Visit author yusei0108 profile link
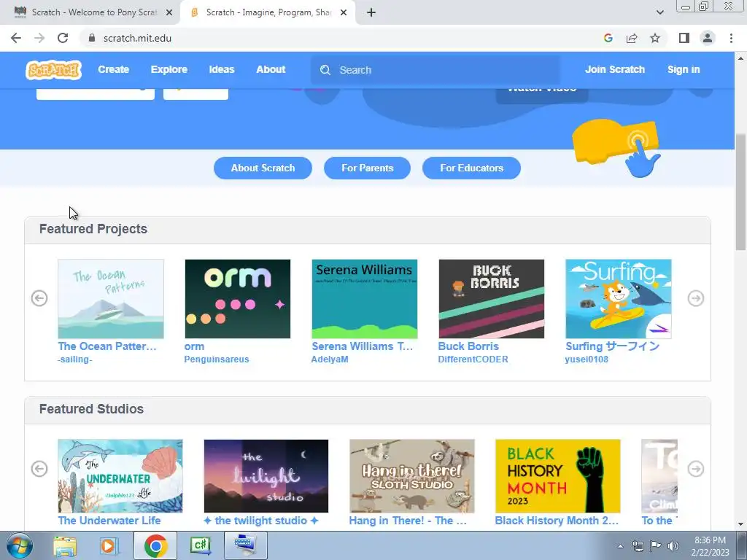 pyautogui.click(x=587, y=359)
